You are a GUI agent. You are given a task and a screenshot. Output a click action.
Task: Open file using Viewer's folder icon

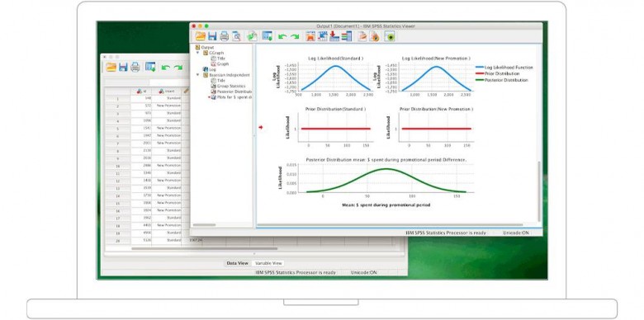(x=200, y=36)
